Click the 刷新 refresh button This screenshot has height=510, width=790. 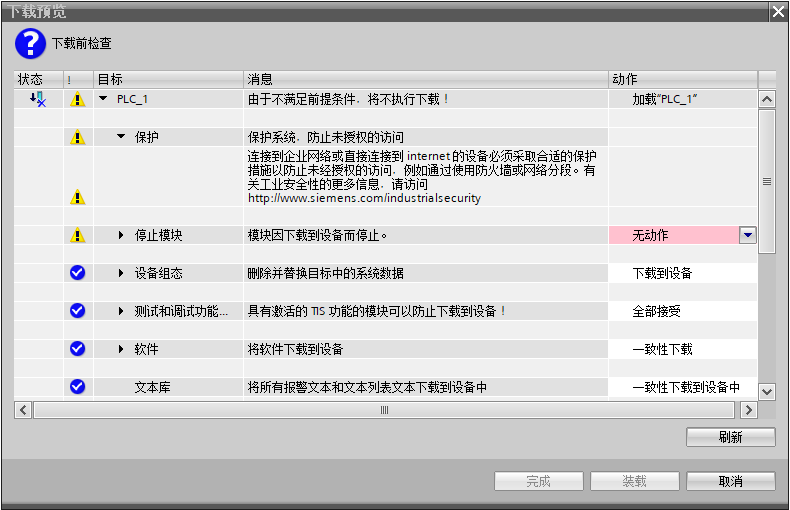[x=731, y=437]
